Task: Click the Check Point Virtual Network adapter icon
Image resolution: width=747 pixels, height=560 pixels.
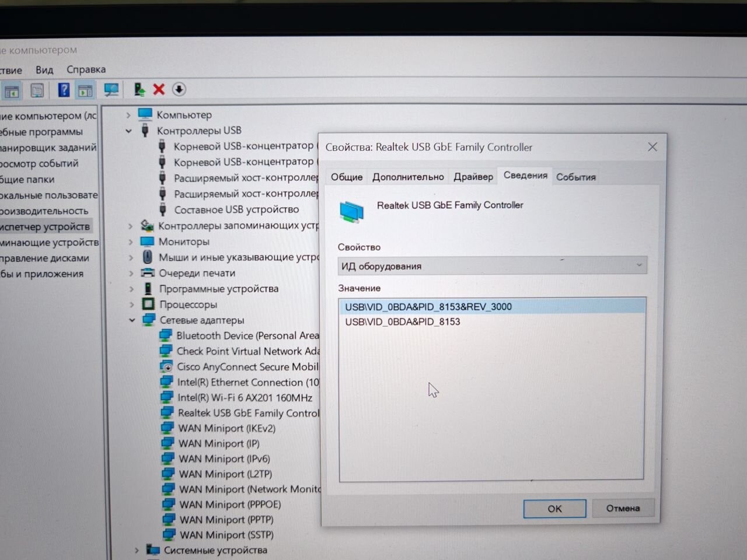Action: click(x=166, y=351)
